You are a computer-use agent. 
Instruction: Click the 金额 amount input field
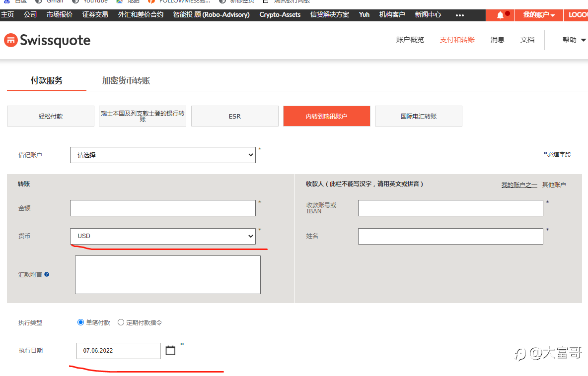pyautogui.click(x=163, y=208)
